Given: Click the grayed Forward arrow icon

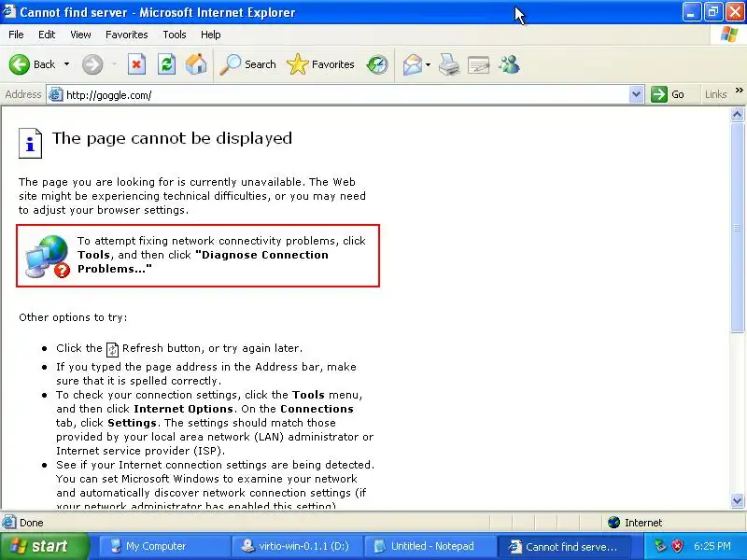Looking at the screenshot, I should click(x=92, y=64).
